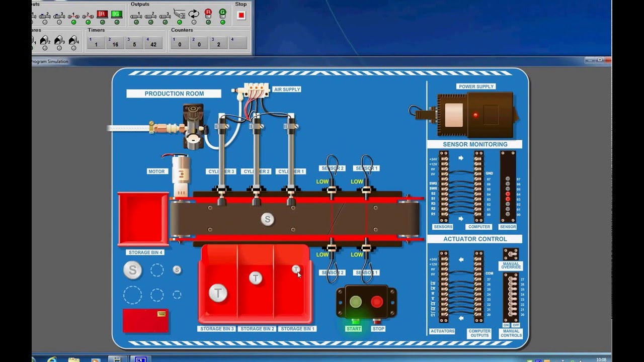Click the red R input button icon
The image size is (644, 362).
coord(102,14)
